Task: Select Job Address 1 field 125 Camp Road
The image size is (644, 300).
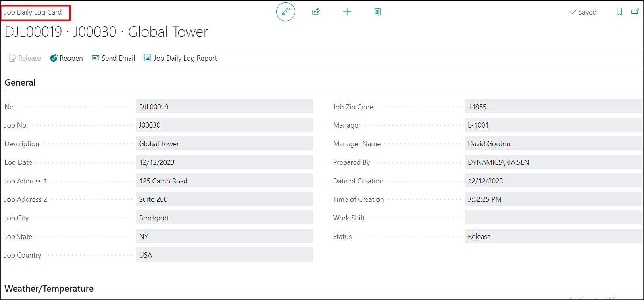Action: pos(225,181)
